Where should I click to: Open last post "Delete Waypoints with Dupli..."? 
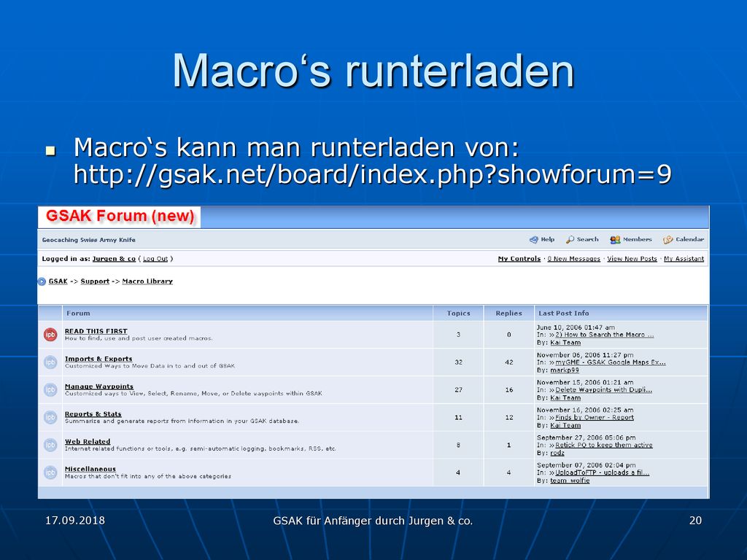pos(603,390)
